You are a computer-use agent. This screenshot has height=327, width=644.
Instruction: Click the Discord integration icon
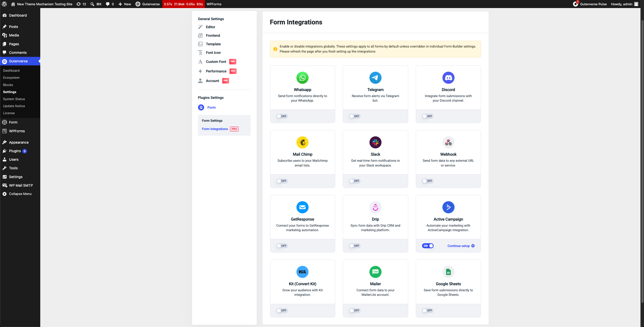(x=448, y=78)
